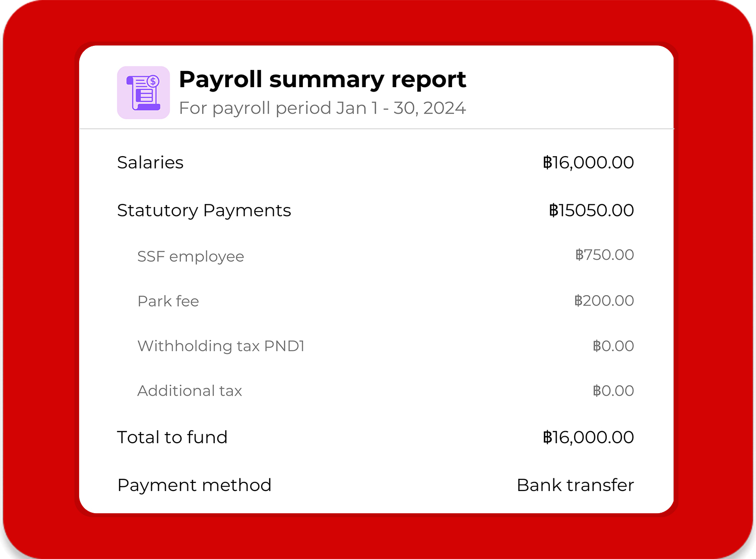Click the dollar coin on the report icon
The image size is (756, 559).
153,82
